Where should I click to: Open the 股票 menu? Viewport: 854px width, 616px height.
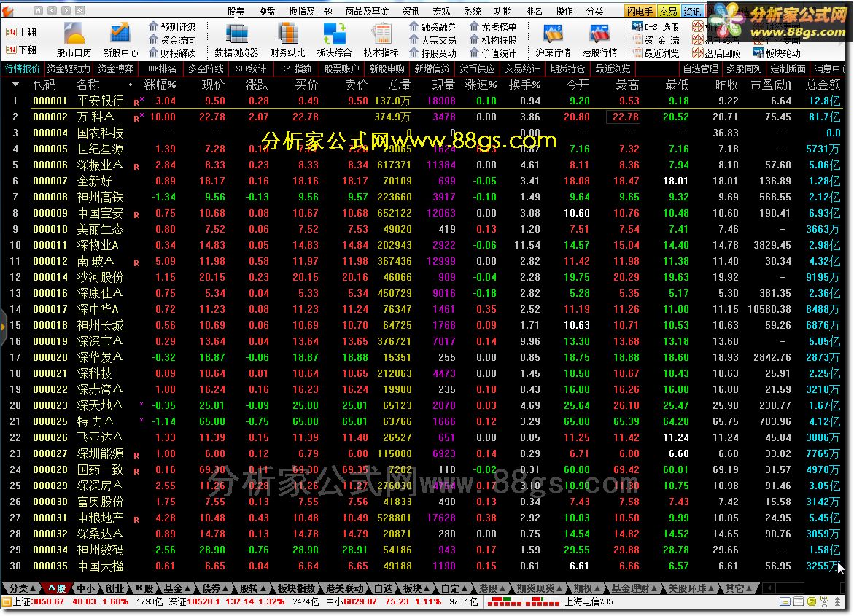[x=236, y=11]
